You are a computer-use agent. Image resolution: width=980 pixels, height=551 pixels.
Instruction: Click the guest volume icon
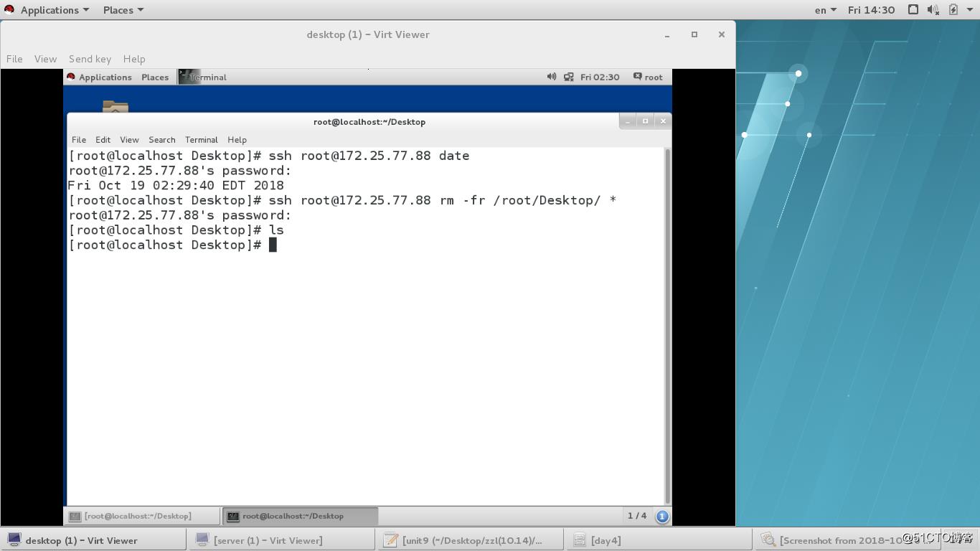[551, 77]
